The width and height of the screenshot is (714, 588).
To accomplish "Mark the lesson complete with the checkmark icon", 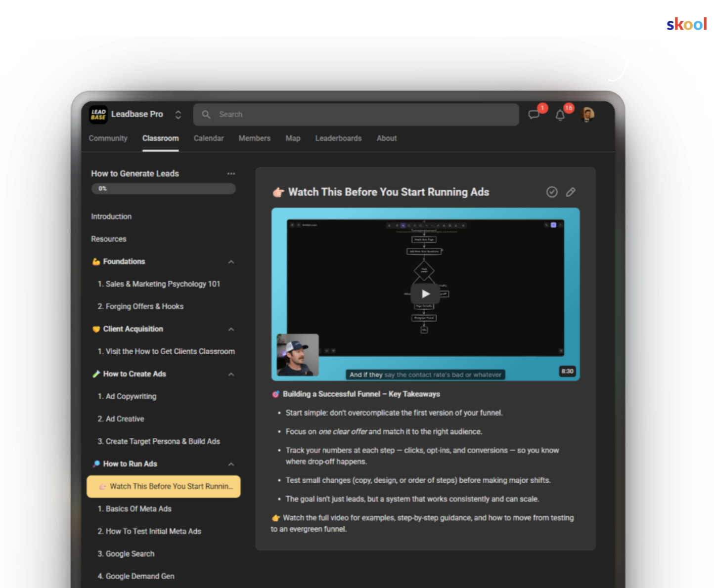I will point(552,192).
